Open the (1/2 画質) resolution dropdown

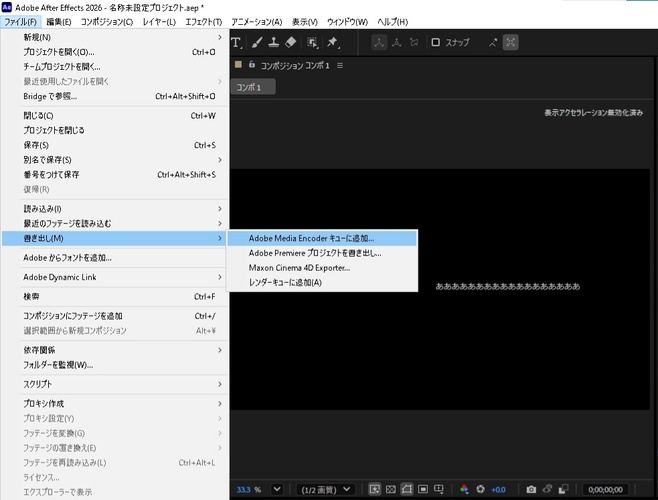326,490
